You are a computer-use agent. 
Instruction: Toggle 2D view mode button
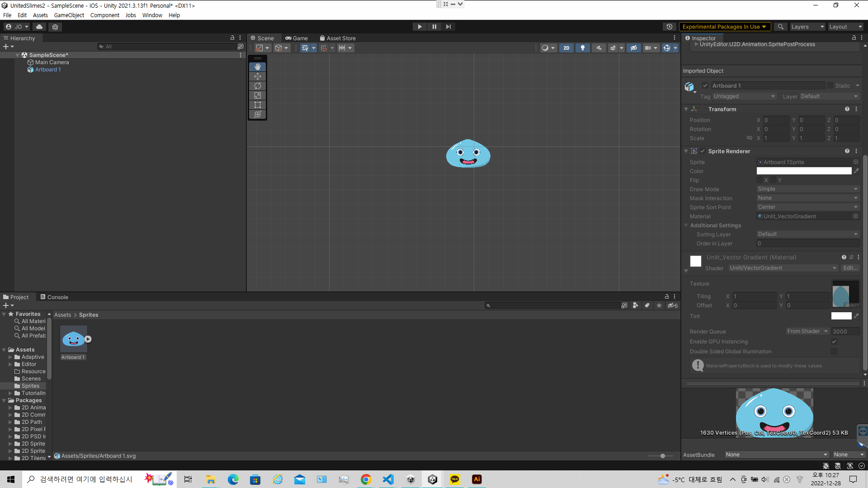[x=566, y=47]
